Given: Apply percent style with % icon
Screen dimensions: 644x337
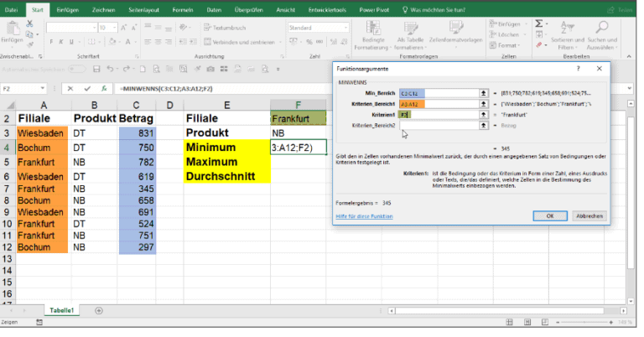Looking at the screenshot, I should tap(309, 41).
